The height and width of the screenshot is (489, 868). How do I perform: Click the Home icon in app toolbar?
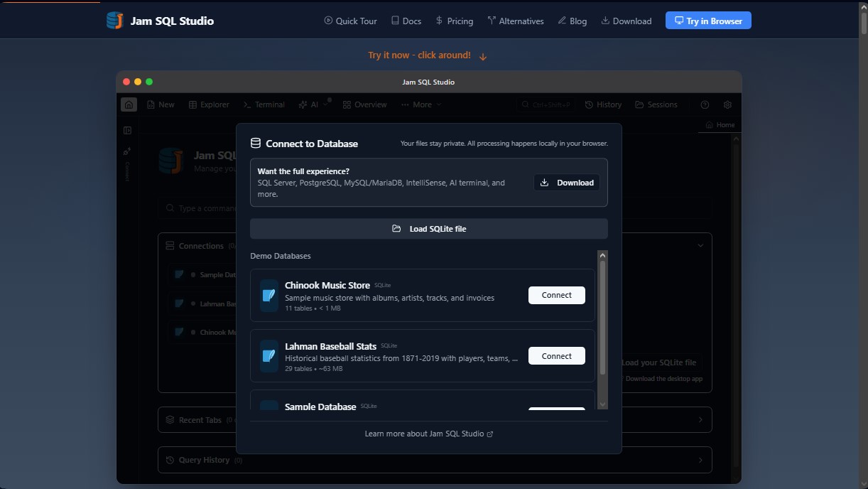pos(129,104)
